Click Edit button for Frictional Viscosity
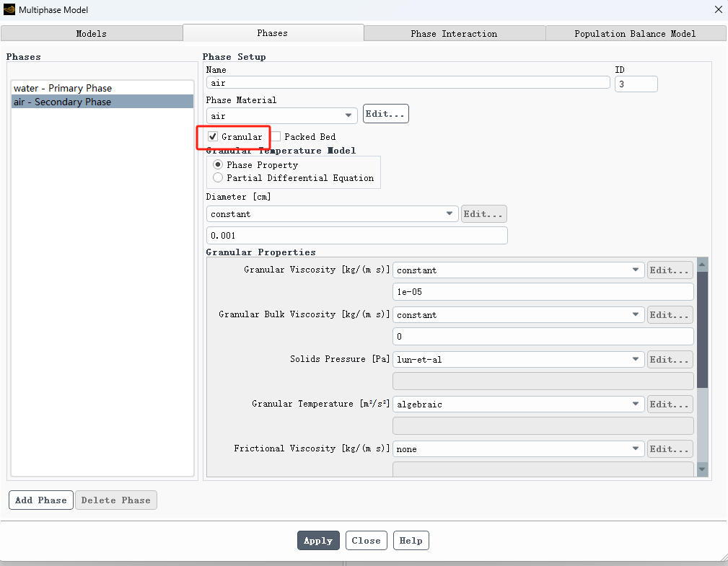The image size is (728, 566). point(670,448)
